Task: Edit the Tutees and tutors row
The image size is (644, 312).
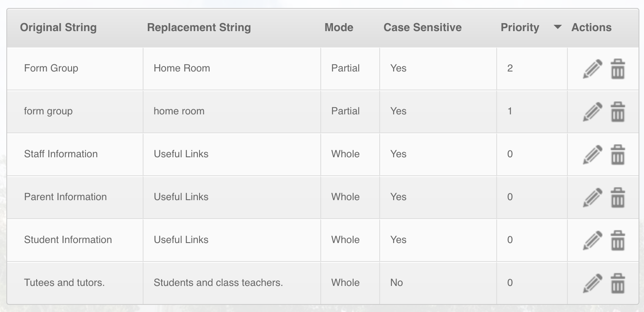Action: click(593, 283)
